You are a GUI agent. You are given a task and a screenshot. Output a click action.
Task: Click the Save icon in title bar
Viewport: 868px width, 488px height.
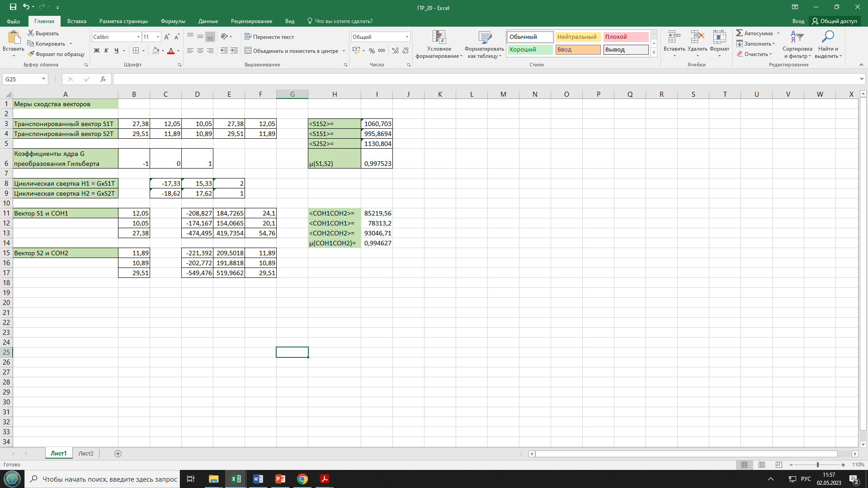pyautogui.click(x=13, y=7)
